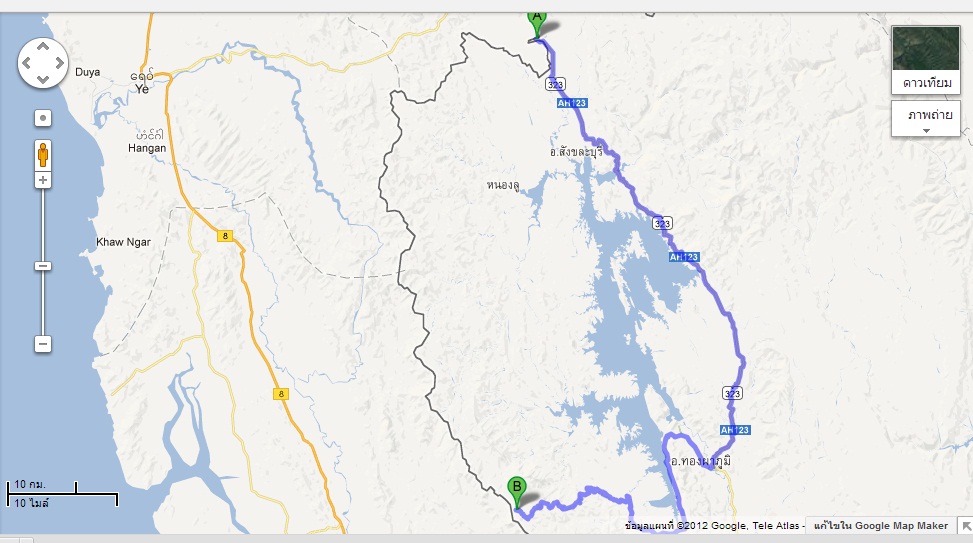
Task: Pan map right with navigation arrow
Action: (x=60, y=63)
